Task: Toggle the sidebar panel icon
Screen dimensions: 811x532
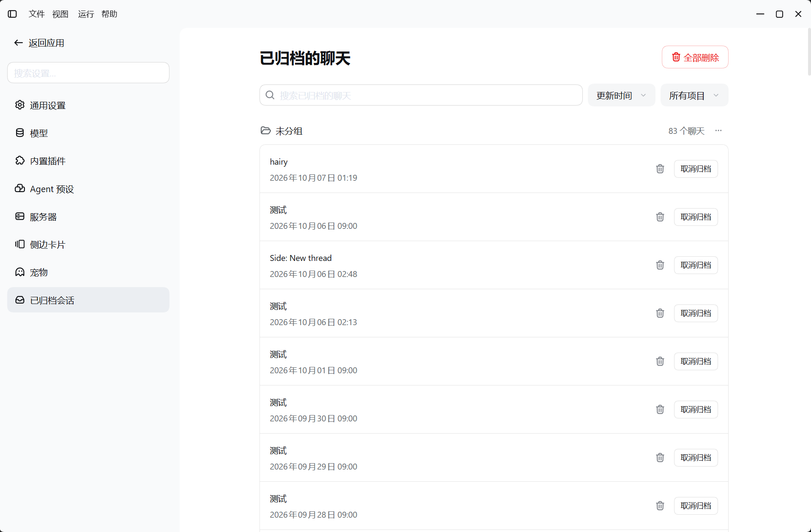Action: 12,14
